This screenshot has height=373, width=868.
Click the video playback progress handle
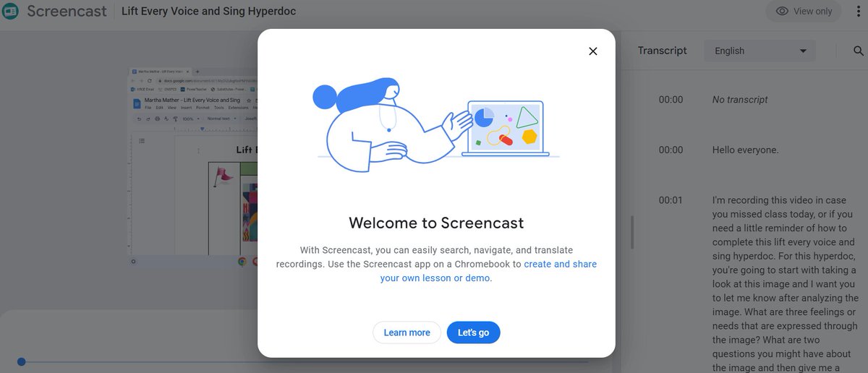point(22,361)
